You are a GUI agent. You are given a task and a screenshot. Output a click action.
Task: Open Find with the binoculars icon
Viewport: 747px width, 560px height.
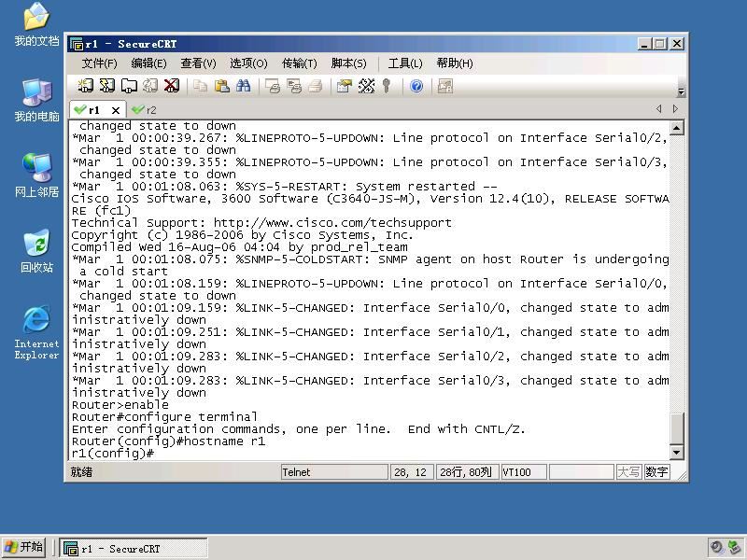243,86
